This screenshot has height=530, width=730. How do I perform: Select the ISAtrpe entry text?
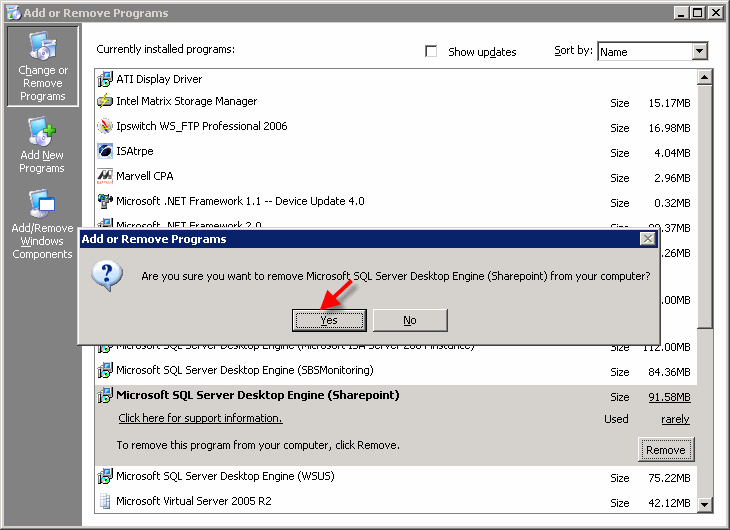[x=135, y=151]
